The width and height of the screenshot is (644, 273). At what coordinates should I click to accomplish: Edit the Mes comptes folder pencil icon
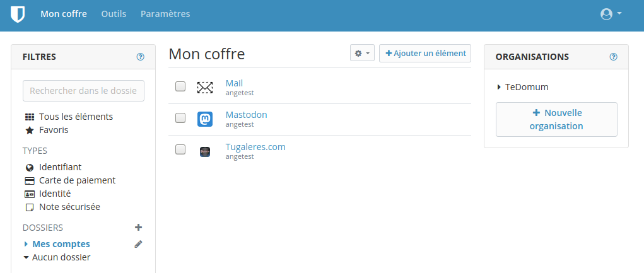(139, 244)
